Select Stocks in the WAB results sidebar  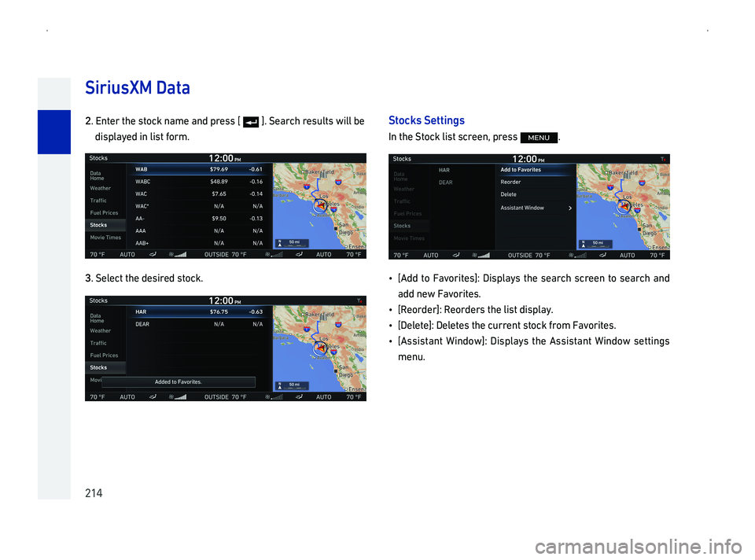105,225
